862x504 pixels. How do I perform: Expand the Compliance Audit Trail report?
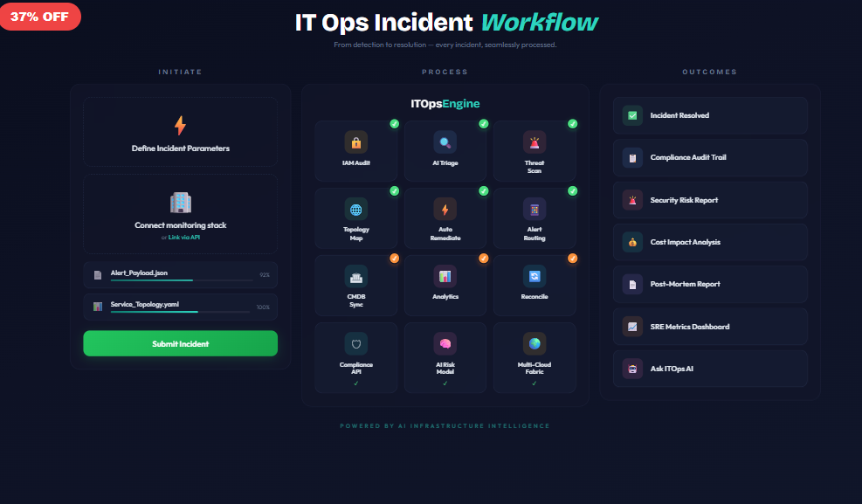(709, 157)
